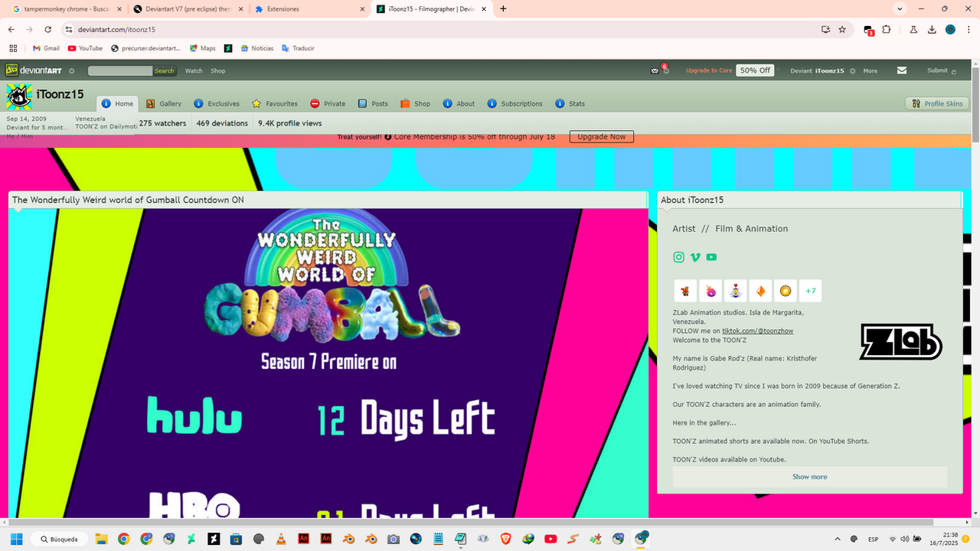Open the About tab
The width and height of the screenshot is (980, 551).
click(458, 103)
